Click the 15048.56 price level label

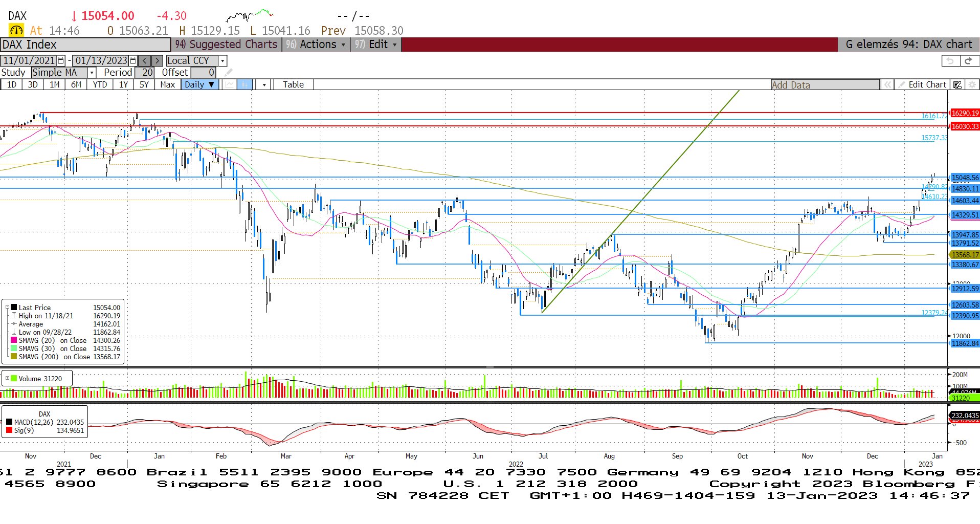coord(965,178)
